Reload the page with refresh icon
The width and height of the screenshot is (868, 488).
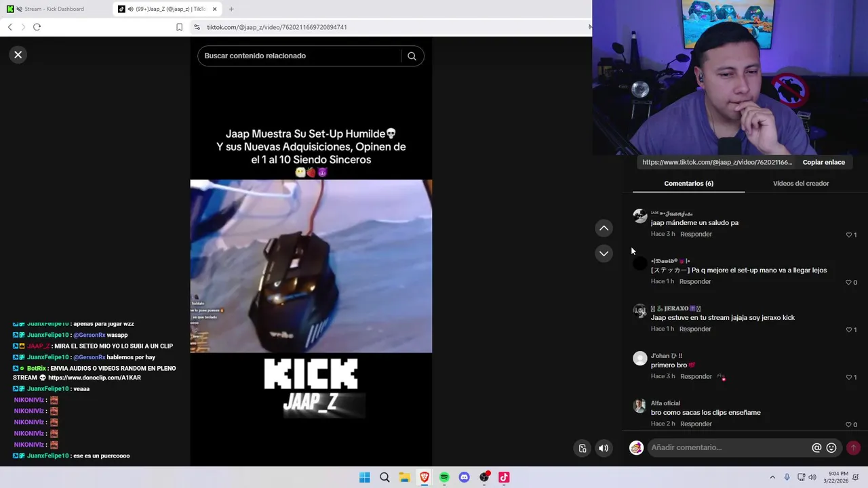[x=37, y=27]
